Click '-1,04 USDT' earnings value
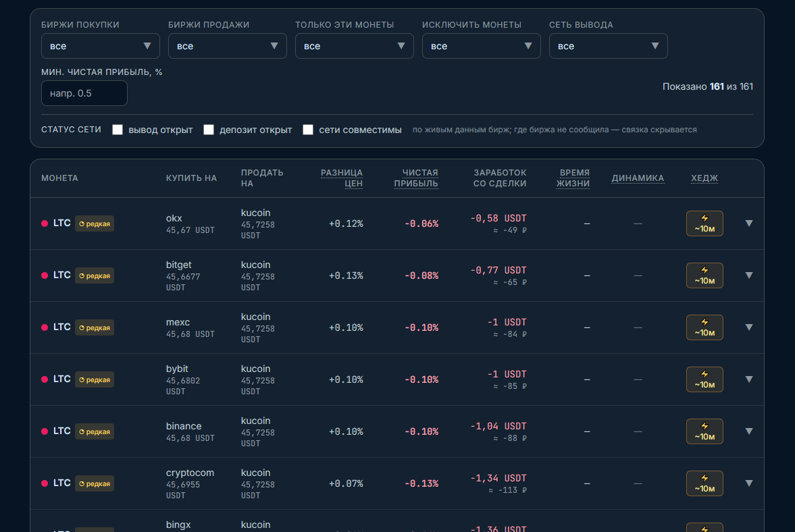 [x=498, y=426]
